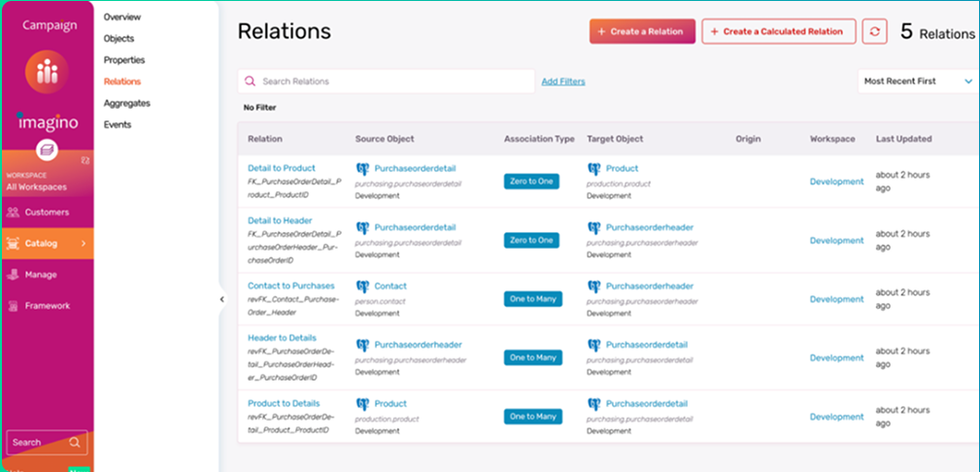The image size is (980, 472).
Task: Click the refresh relations icon button
Action: [874, 31]
